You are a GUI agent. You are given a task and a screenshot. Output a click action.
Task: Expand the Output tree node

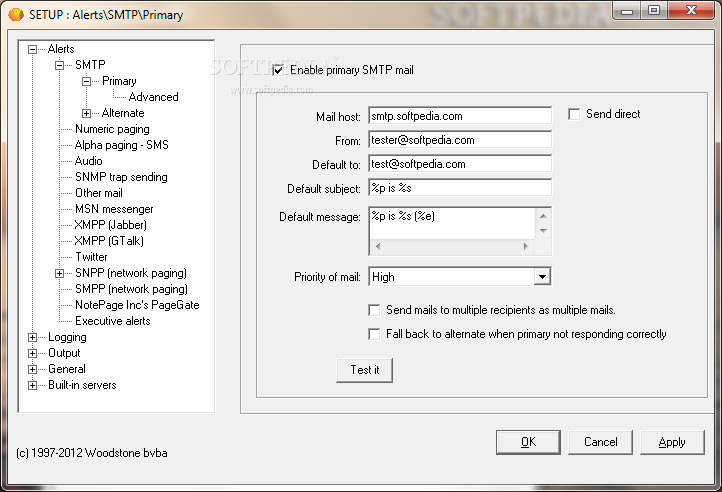32,353
